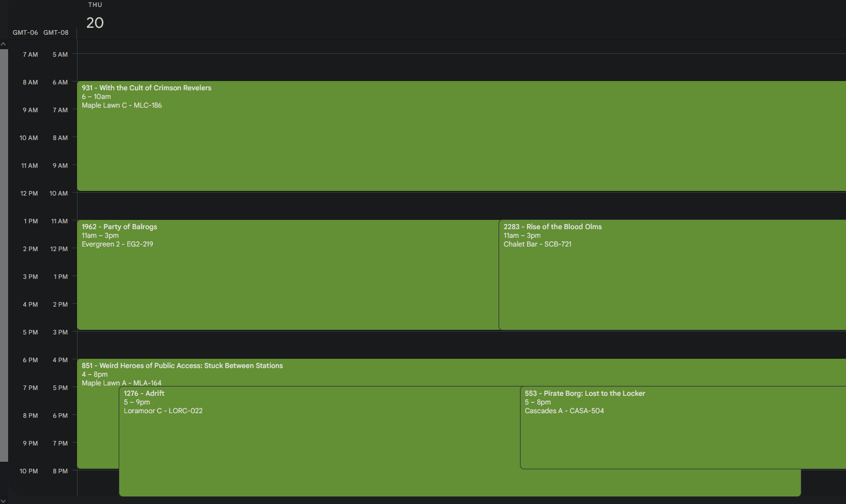
Task: Click the GMT-06 timezone label
Action: click(25, 32)
